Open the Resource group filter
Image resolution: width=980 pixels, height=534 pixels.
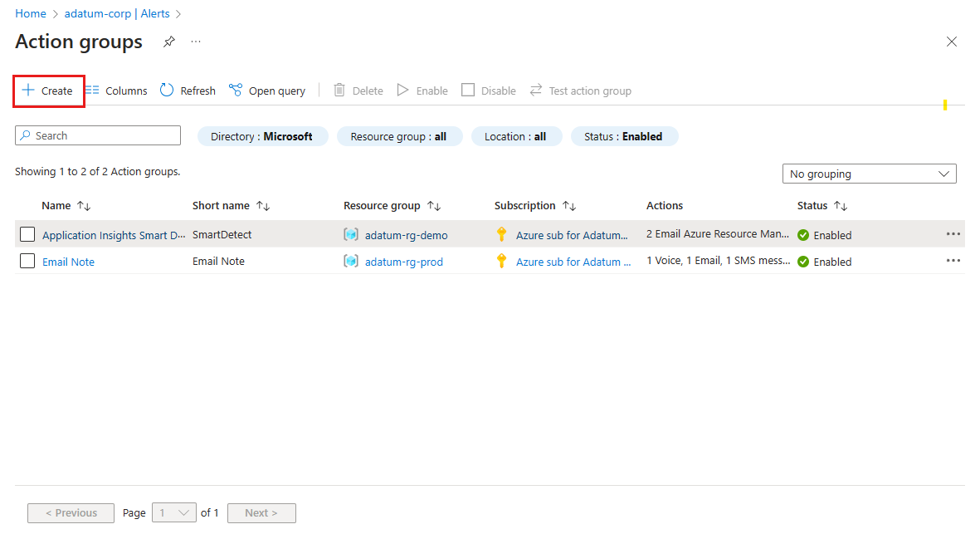coord(399,136)
